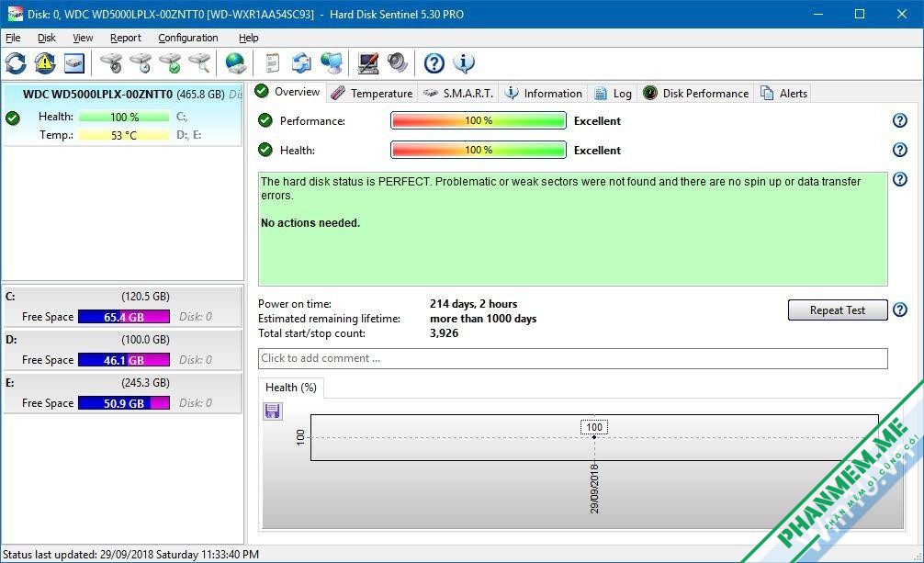Click the Health 100 % gradient bar in Overview
The width and height of the screenshot is (924, 563).
tap(478, 150)
